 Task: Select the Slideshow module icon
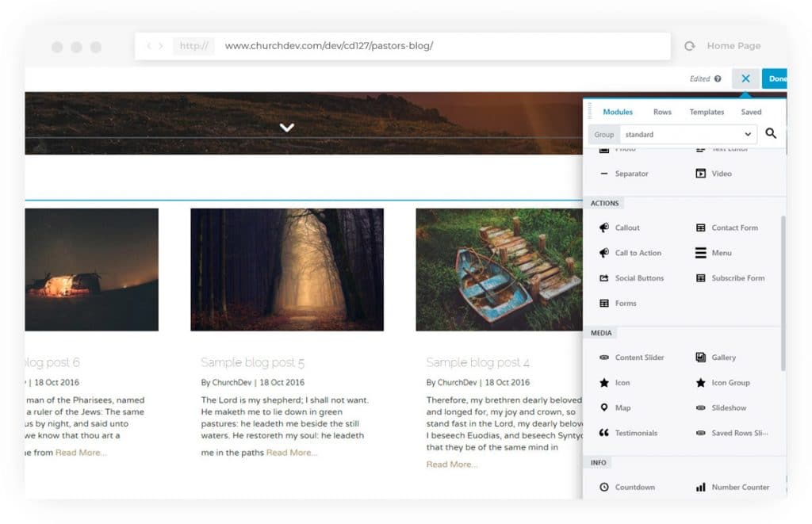pos(700,408)
